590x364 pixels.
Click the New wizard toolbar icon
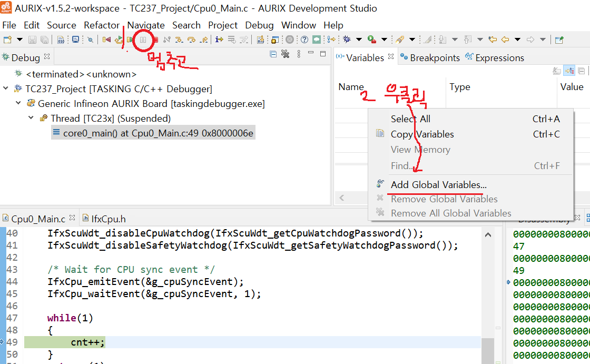7,40
